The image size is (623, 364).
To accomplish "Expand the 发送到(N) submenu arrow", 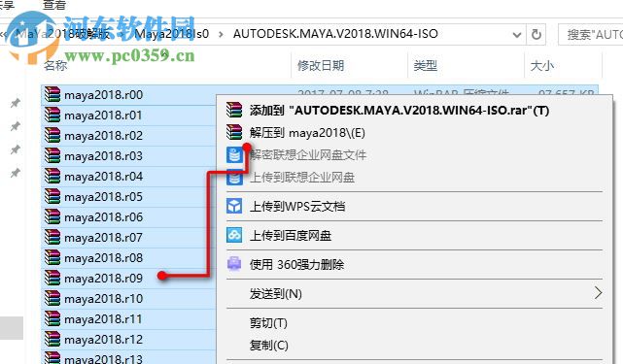I will [598, 293].
